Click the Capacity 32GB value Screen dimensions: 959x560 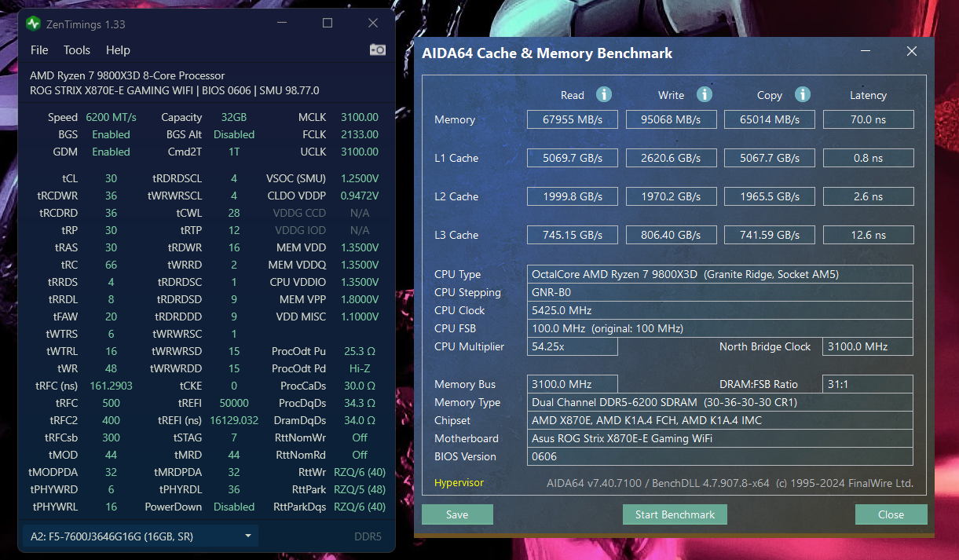coord(234,117)
